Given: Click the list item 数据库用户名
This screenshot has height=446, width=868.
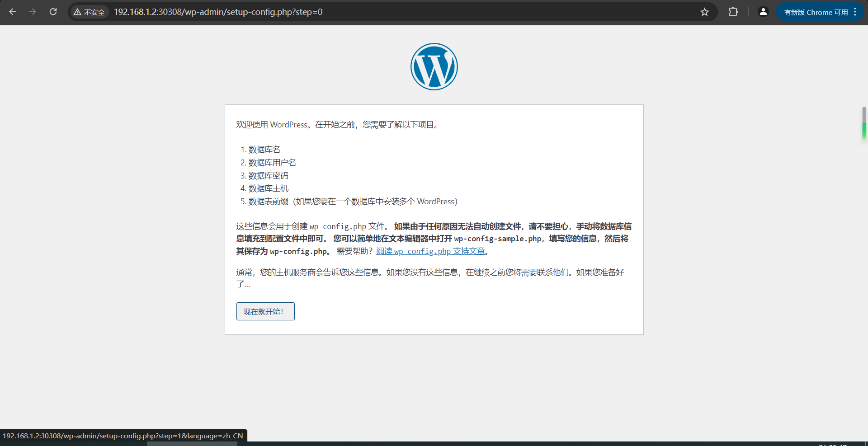Looking at the screenshot, I should pyautogui.click(x=272, y=163).
